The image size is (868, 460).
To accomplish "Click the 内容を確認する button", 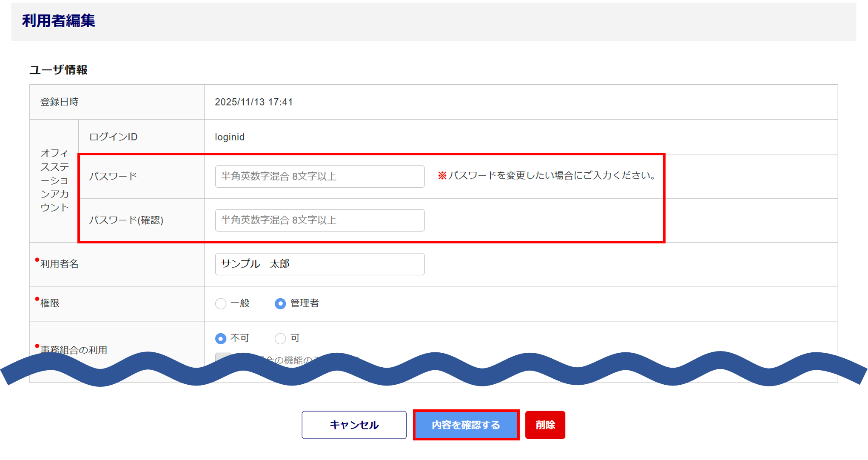I will click(x=466, y=425).
